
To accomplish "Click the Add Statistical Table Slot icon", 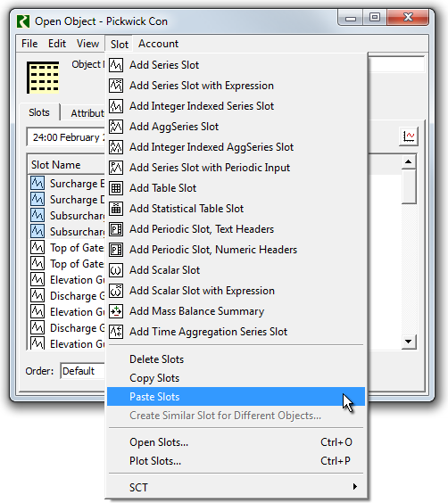I will [x=116, y=209].
